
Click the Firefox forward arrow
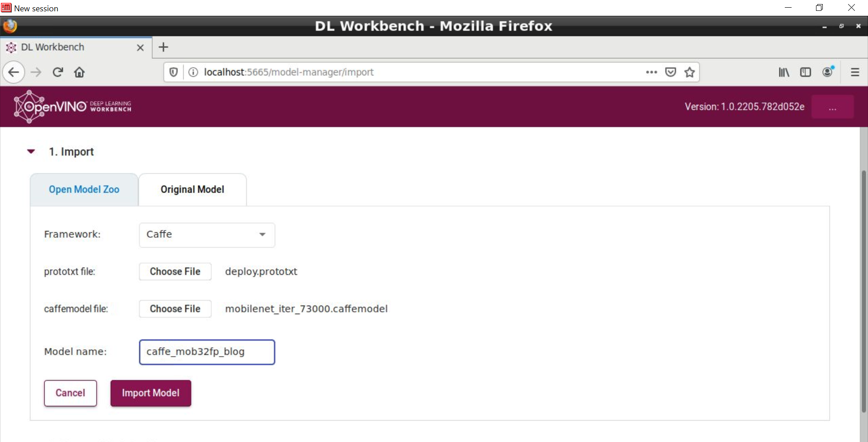(x=36, y=72)
